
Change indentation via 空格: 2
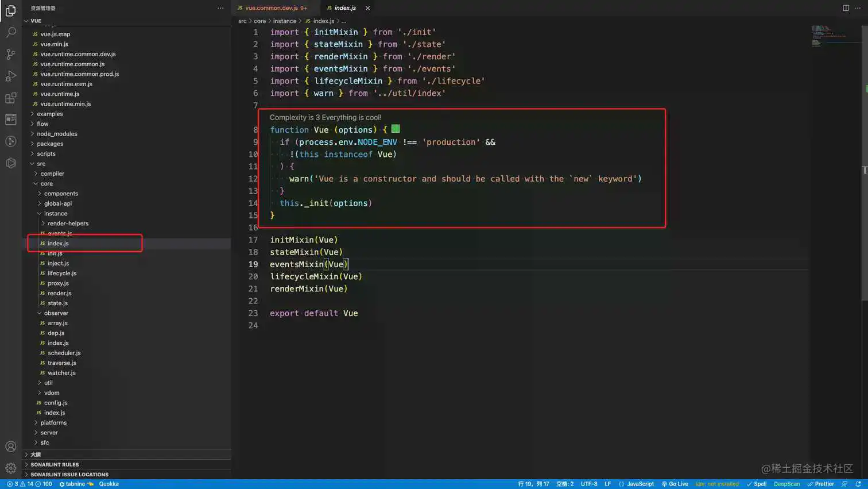565,484
